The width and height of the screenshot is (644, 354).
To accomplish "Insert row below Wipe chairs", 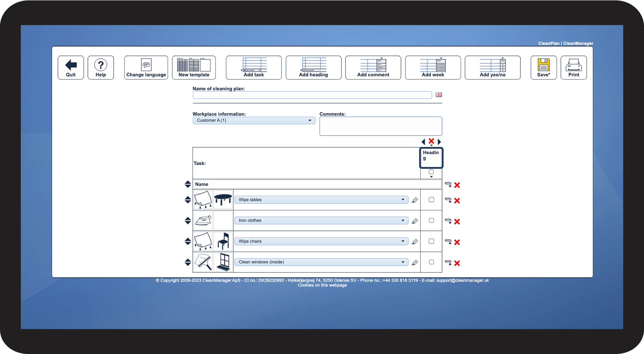I will tap(448, 242).
